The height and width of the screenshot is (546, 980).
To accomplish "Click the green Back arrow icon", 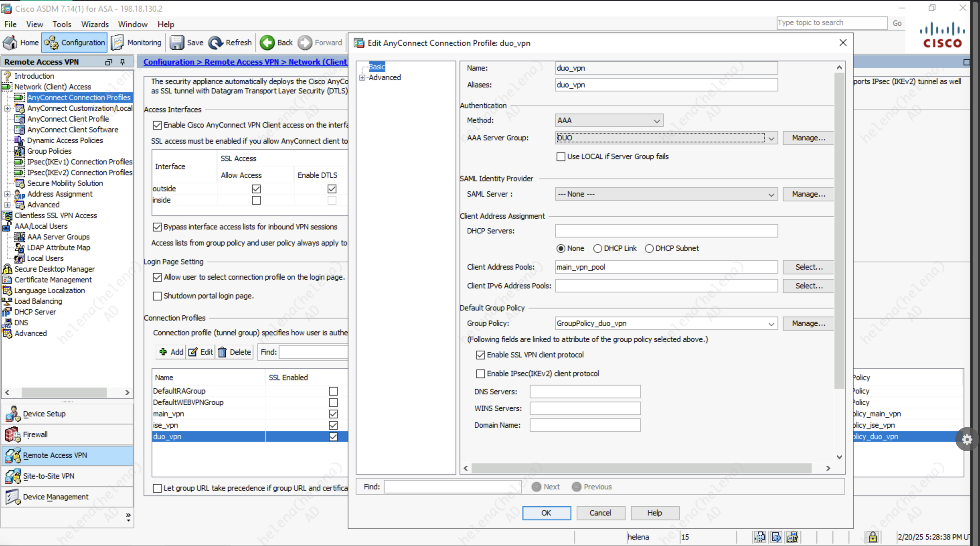I will [267, 43].
